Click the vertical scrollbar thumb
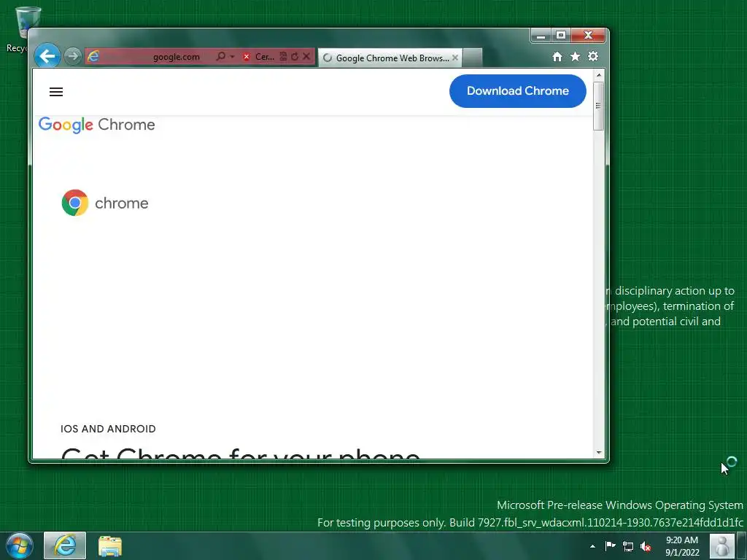Screen dimensions: 747x560 (599, 106)
